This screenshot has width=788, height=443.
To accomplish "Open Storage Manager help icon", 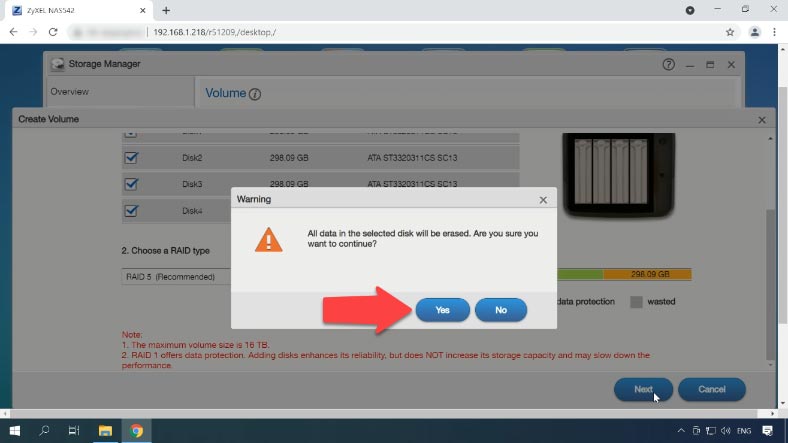I will tap(668, 64).
